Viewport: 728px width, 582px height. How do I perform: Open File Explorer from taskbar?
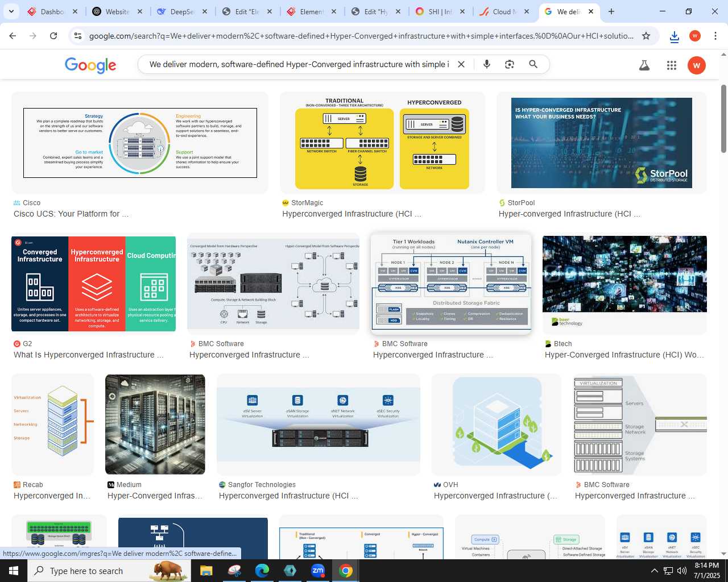coord(206,571)
